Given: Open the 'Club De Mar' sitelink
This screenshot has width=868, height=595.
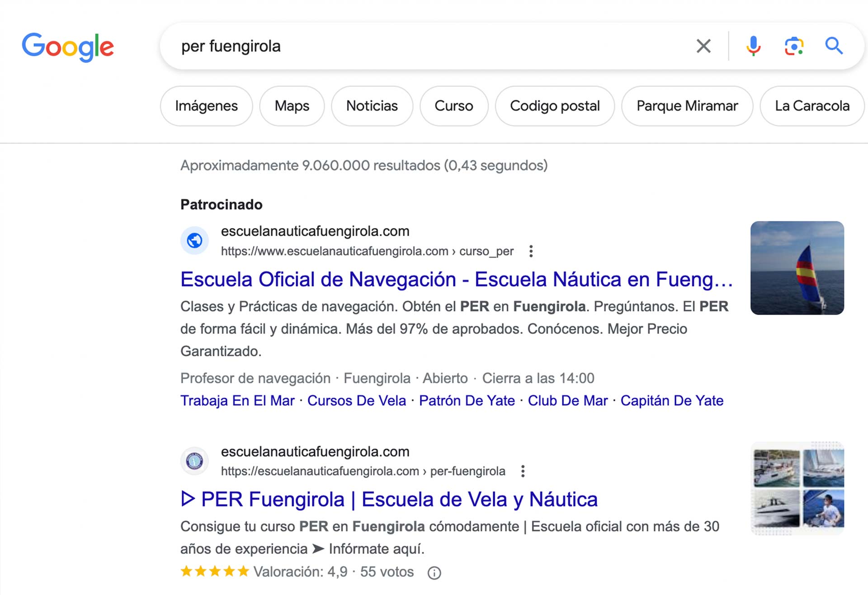Looking at the screenshot, I should [x=568, y=401].
